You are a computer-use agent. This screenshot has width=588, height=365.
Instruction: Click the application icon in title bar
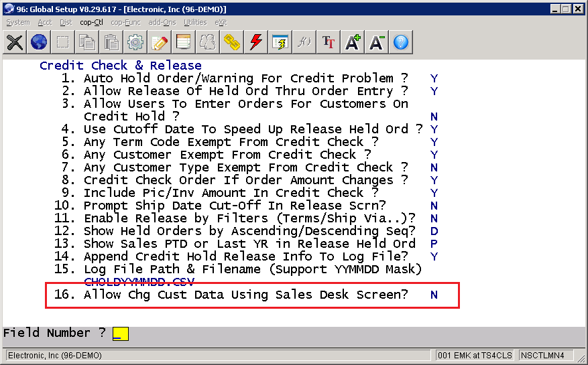9,9
